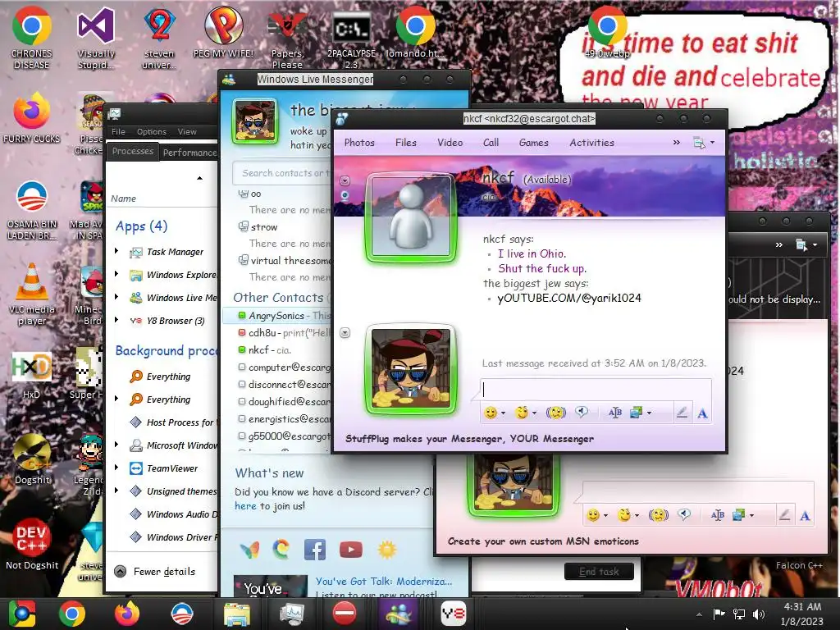Open font settings 'A' icon in nkcf chat
Image resolution: width=840 pixels, height=630 pixels.
(702, 413)
